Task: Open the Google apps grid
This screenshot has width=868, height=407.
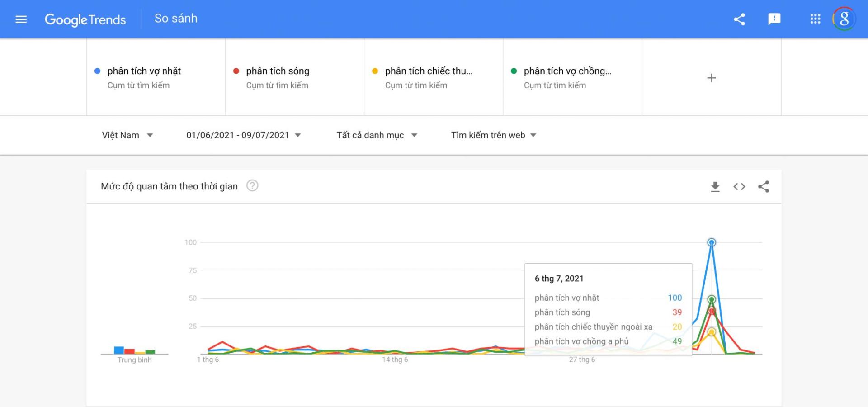Action: (x=815, y=19)
